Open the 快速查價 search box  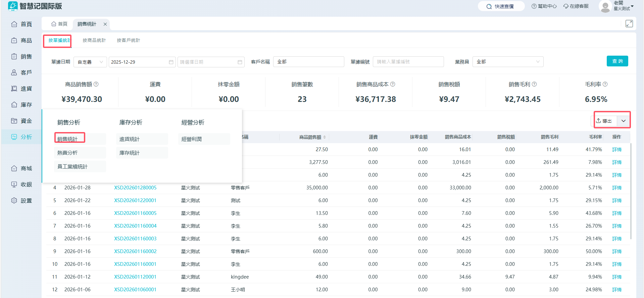(501, 6)
